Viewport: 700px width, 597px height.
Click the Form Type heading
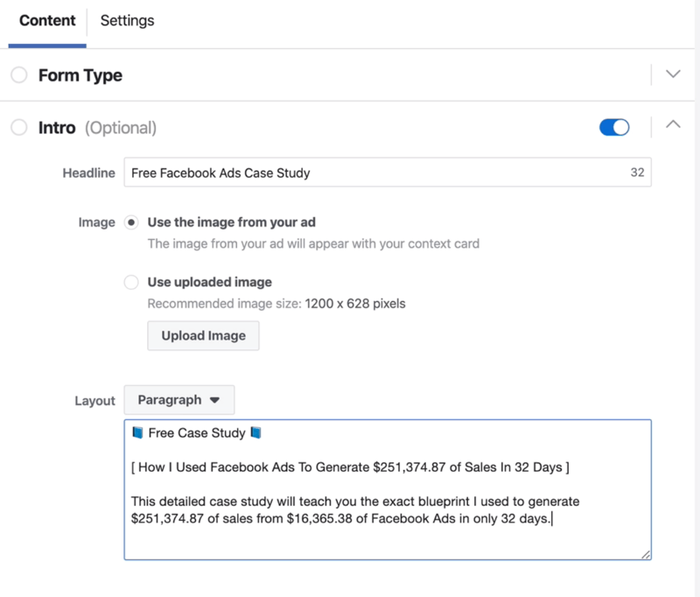[x=80, y=75]
